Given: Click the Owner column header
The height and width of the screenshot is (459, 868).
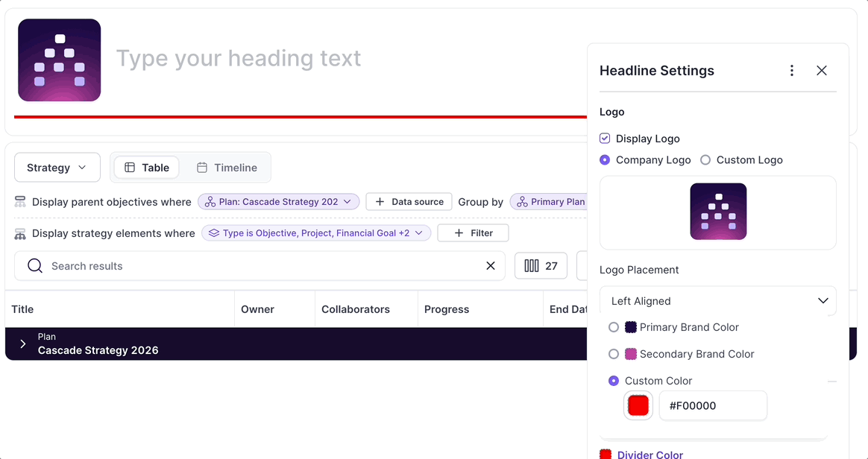Looking at the screenshot, I should coord(257,310).
